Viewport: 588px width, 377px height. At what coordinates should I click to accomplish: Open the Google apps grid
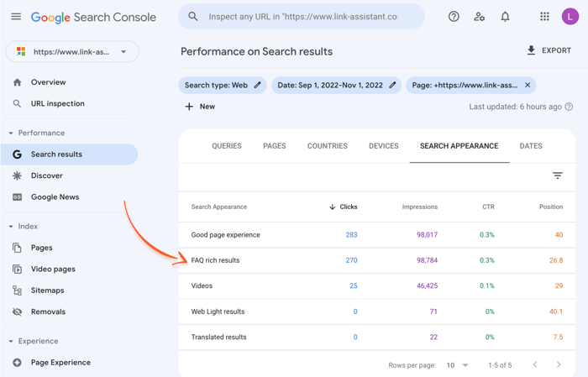pos(544,17)
